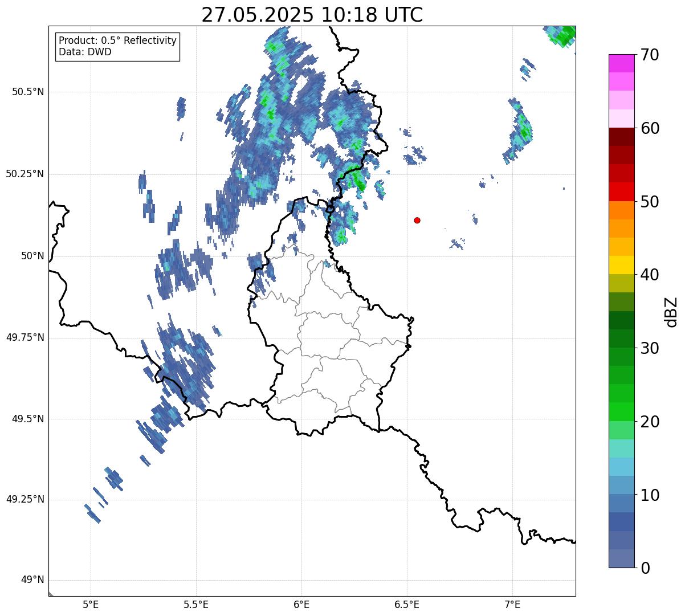Click the 'dBZ' colorbar label

tap(671, 312)
